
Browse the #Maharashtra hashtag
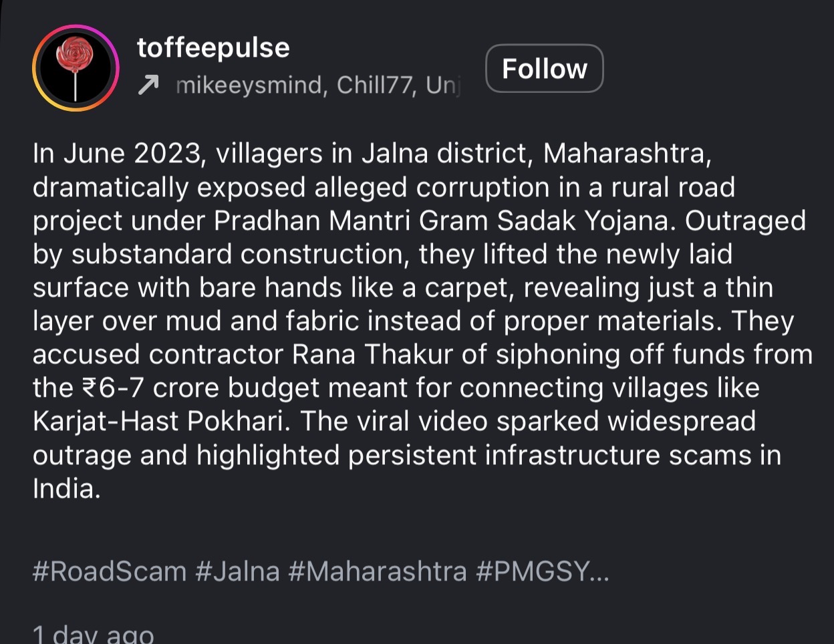point(378,572)
